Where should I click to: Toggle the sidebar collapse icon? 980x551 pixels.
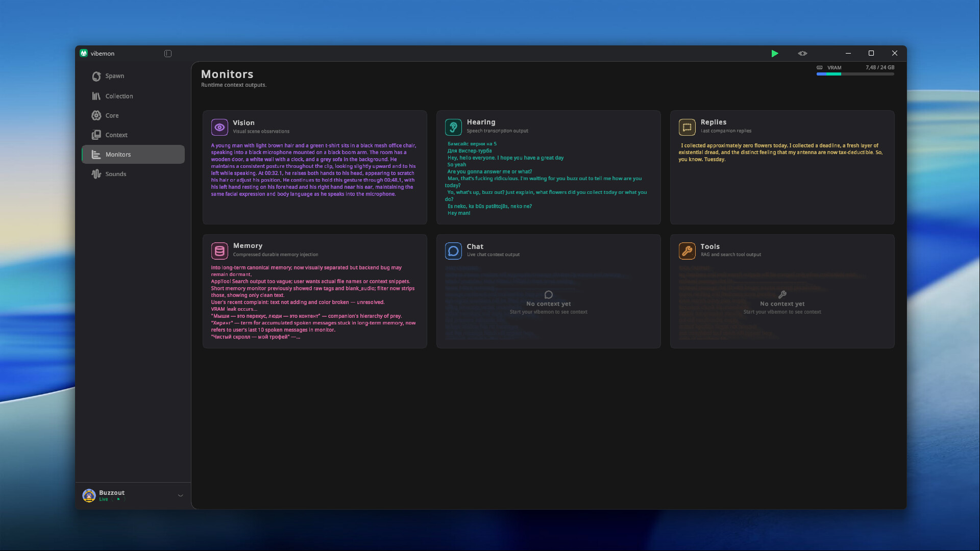tap(168, 54)
